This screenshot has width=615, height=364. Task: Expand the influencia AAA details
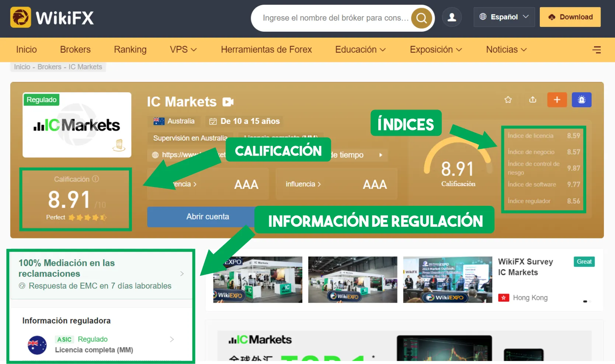point(336,184)
